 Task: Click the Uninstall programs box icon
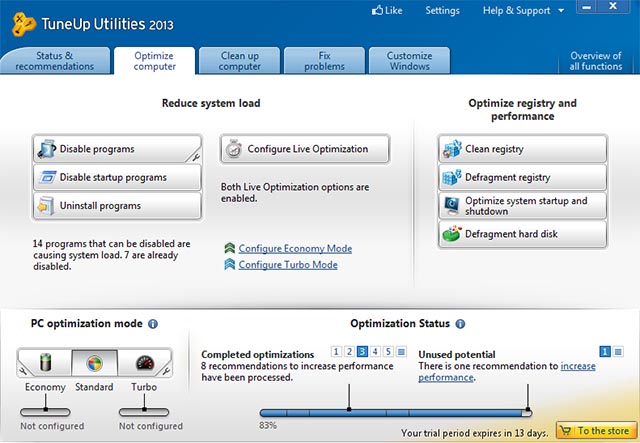click(46, 206)
